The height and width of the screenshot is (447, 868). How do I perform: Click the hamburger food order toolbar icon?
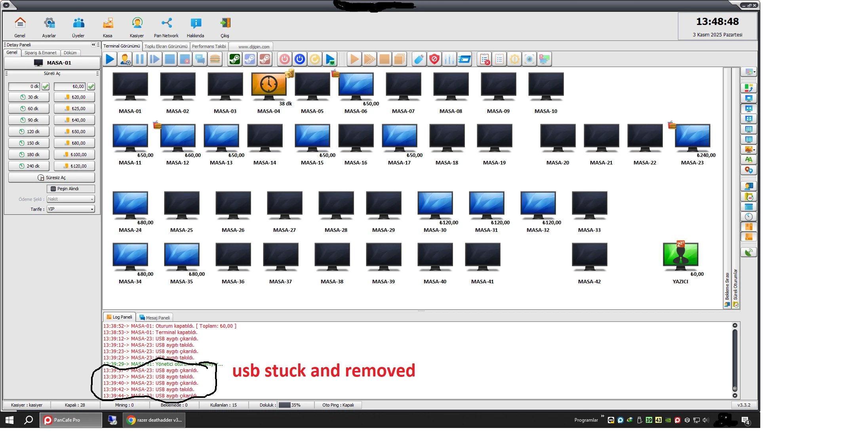(215, 59)
